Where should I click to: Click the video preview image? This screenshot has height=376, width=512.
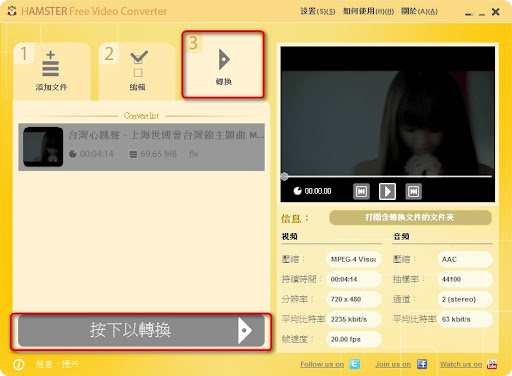tap(387, 122)
